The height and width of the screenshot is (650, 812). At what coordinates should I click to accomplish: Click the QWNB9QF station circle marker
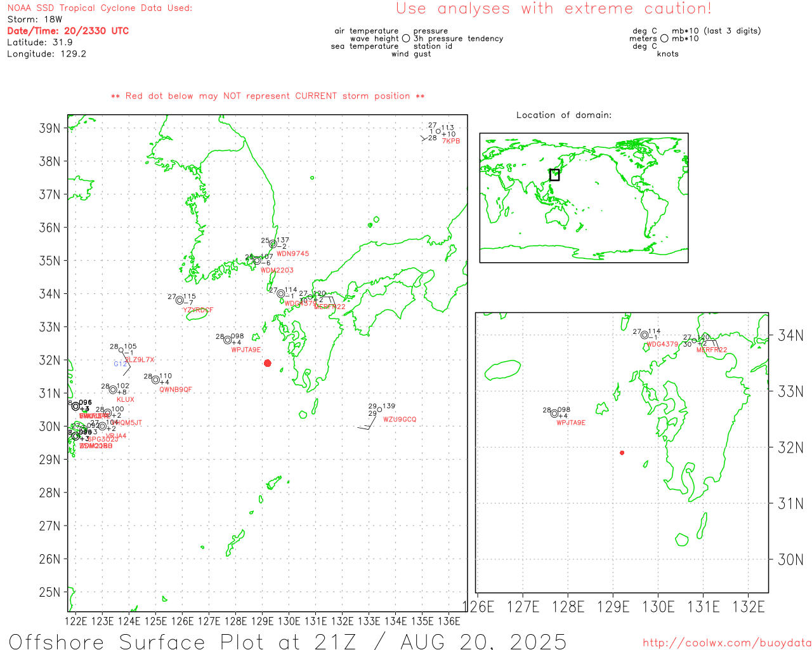point(155,380)
